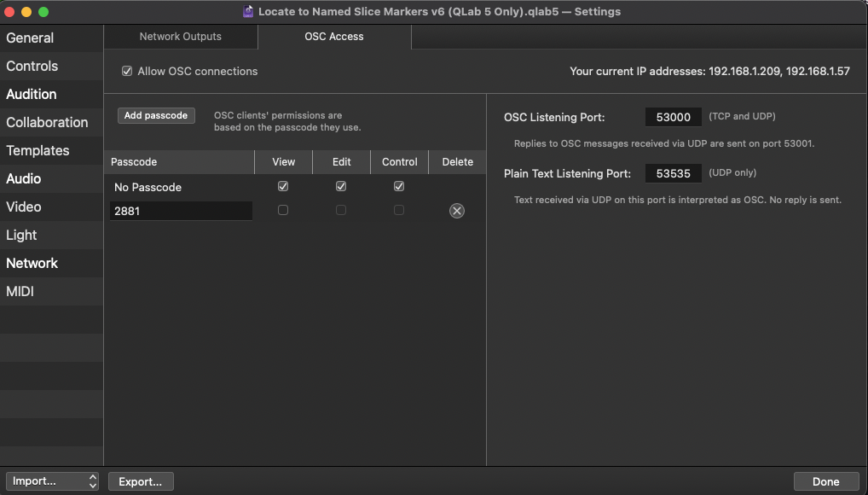868x495 pixels.
Task: Enable Edit permission for passcode 2881
Action: click(341, 210)
